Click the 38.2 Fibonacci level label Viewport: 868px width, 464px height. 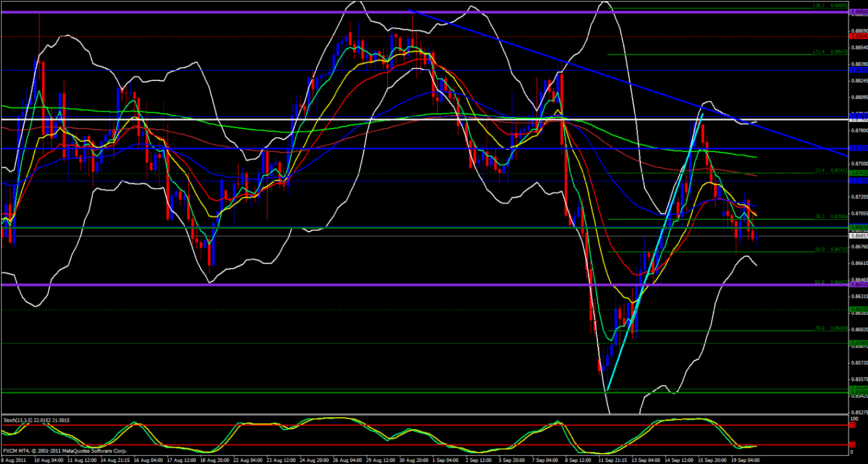(x=820, y=217)
